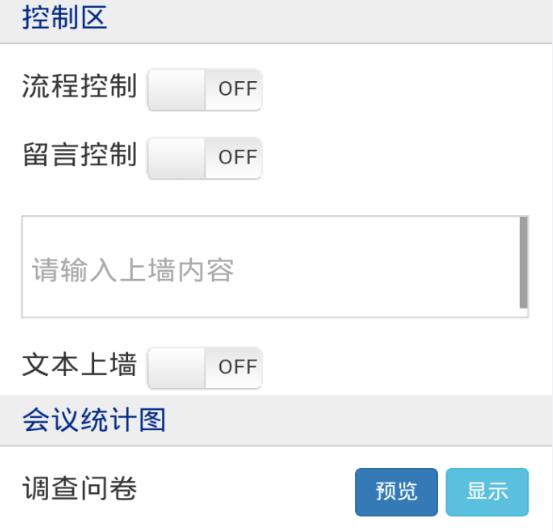Click the 调查问卷 label
Viewport: 553px width, 532px height.
(x=79, y=489)
